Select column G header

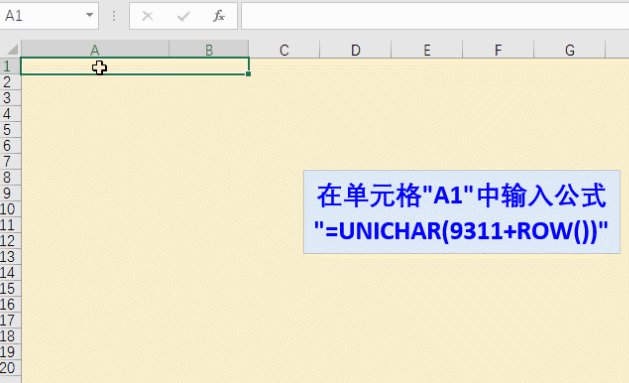pos(570,50)
